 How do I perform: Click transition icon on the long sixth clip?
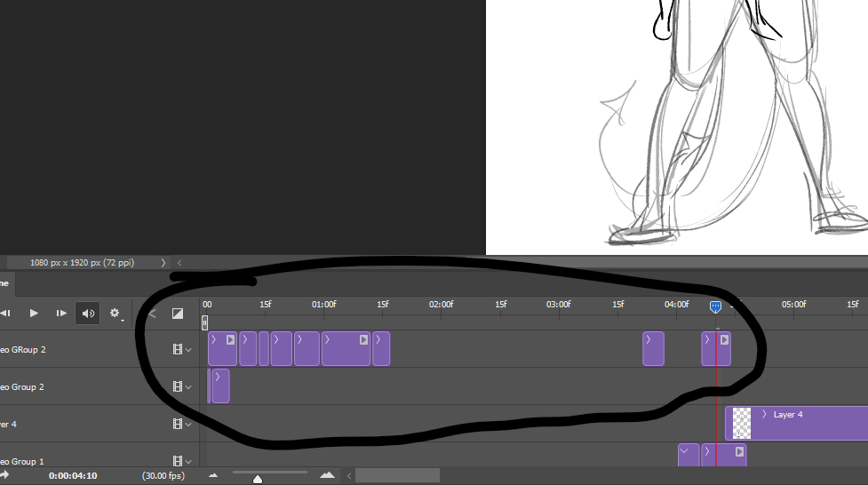pyautogui.click(x=363, y=340)
